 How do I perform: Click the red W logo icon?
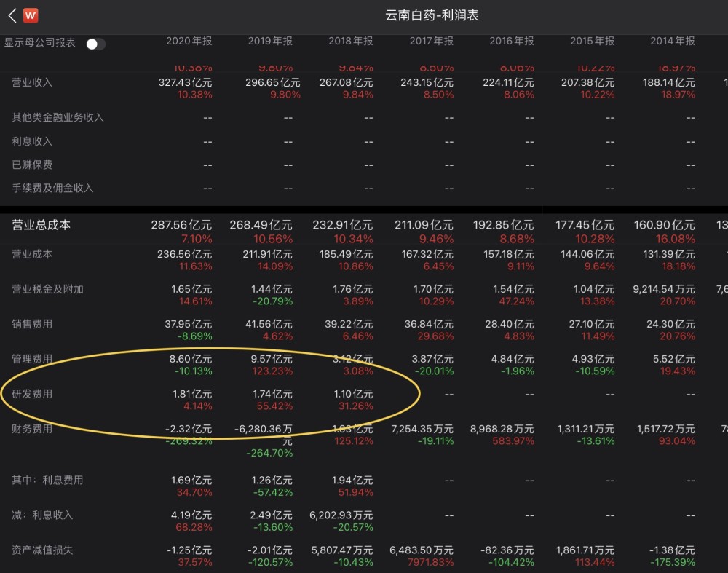click(x=31, y=15)
